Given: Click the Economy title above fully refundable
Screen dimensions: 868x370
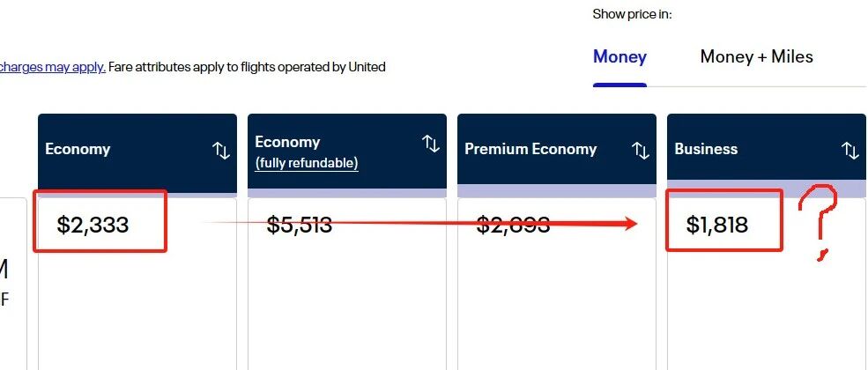Looking at the screenshot, I should [x=287, y=142].
